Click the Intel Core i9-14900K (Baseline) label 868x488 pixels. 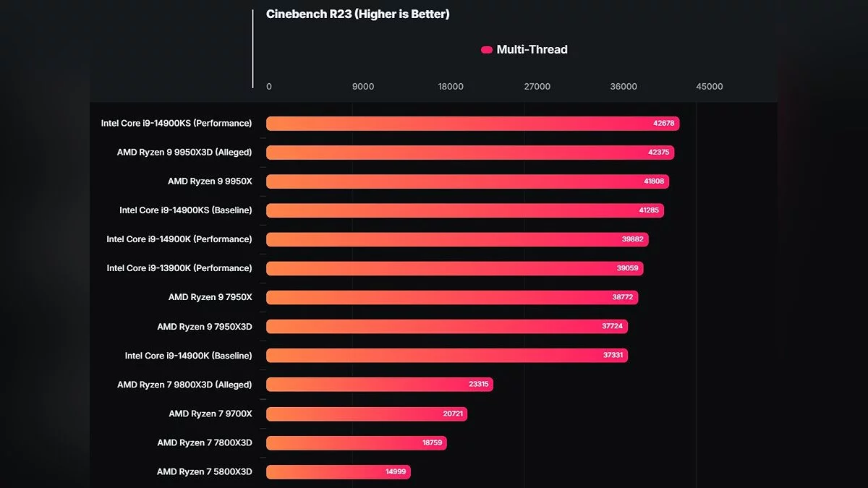point(188,356)
